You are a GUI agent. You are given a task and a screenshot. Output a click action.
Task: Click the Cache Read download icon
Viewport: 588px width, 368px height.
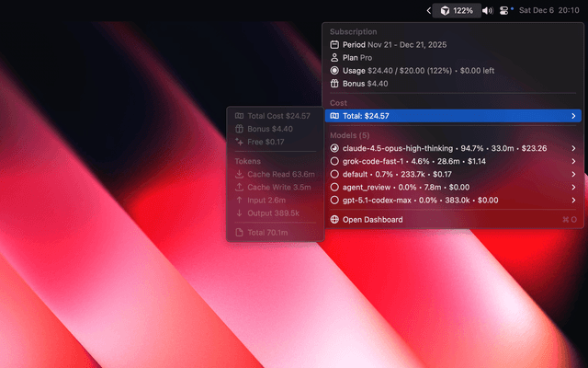(239, 174)
